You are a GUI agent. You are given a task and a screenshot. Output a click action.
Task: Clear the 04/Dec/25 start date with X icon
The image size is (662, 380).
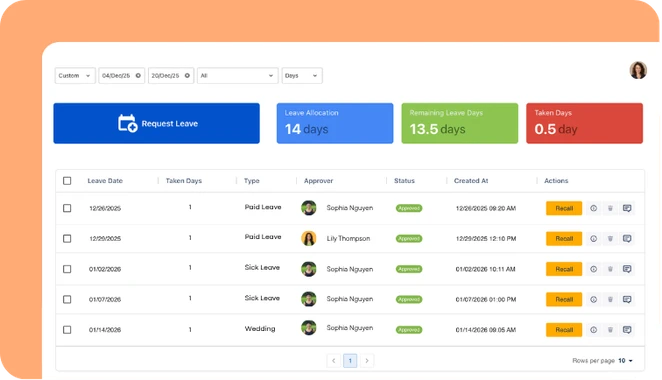[x=138, y=76]
